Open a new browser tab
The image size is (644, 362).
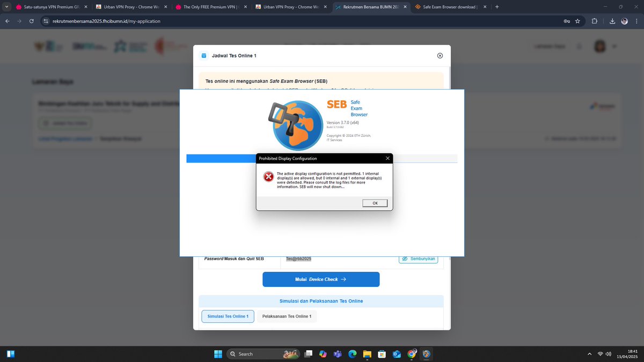[x=497, y=7]
